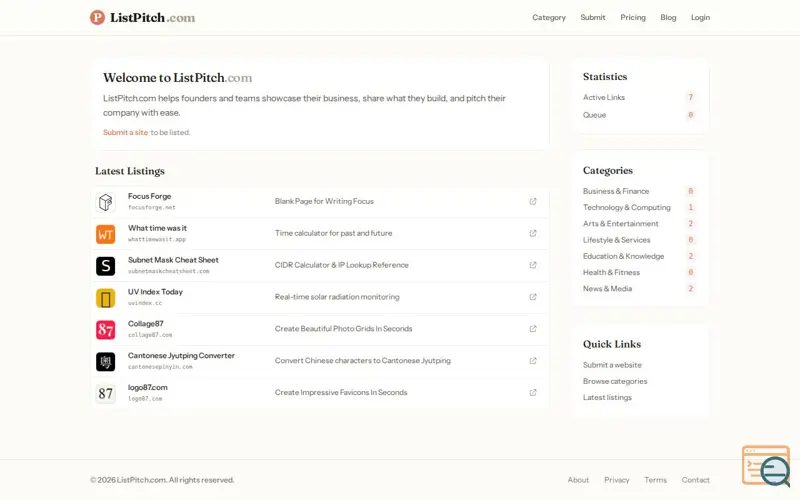Click 'Time calculator for past and future' text
This screenshot has height=500, width=800.
pos(333,233)
